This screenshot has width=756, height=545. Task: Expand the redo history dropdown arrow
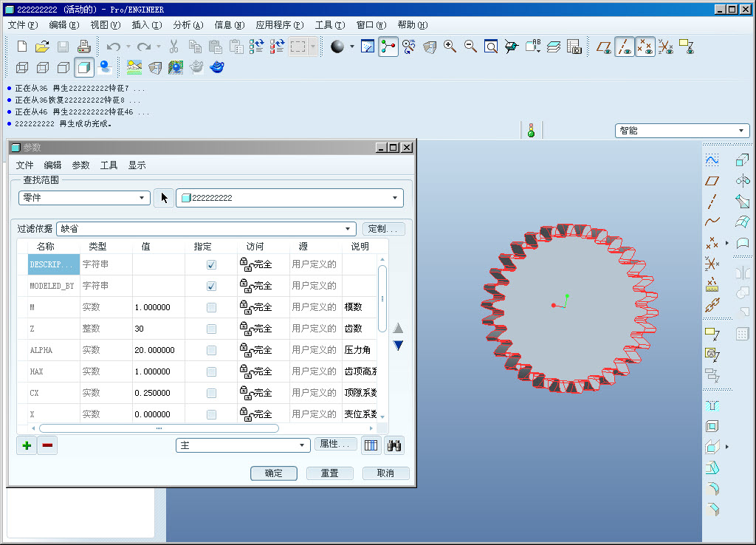click(x=159, y=47)
